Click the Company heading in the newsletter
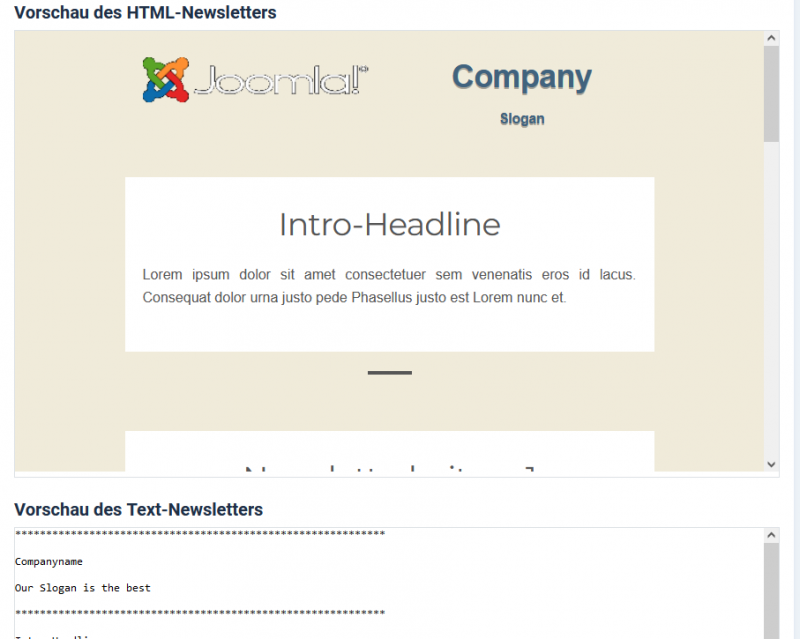The image size is (800, 639). [521, 77]
